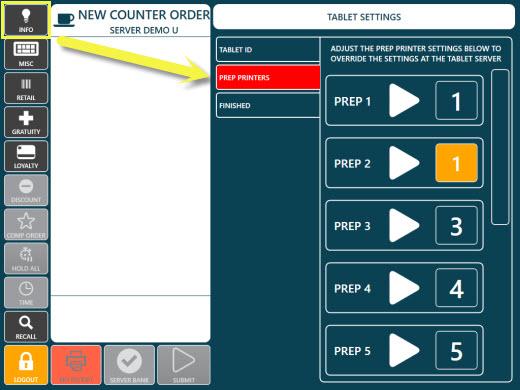
Task: Click the PREP 1 arrow to change printer
Action: pos(404,100)
